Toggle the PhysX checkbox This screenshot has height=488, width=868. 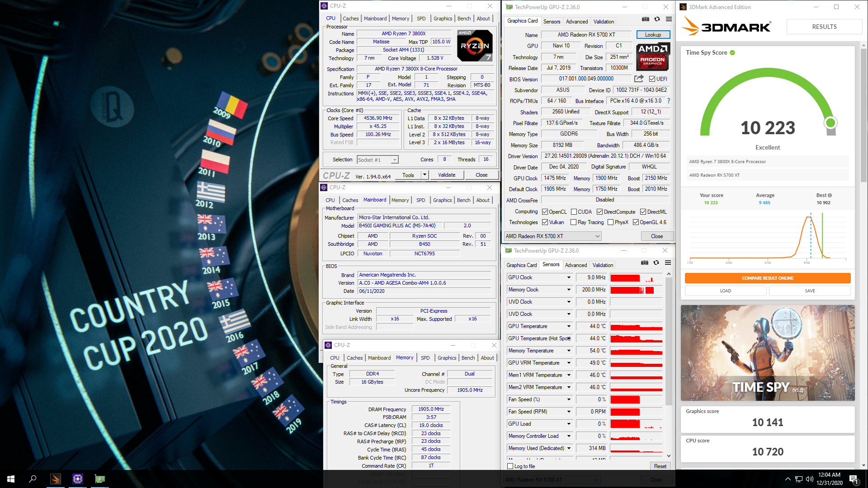coord(611,222)
